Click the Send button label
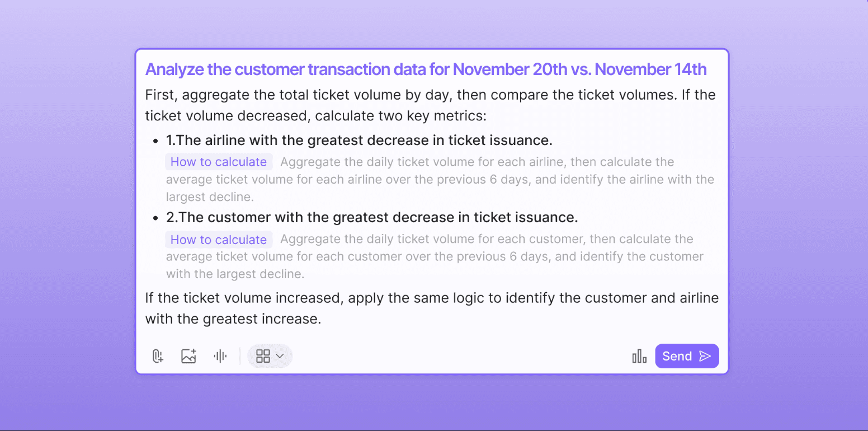The width and height of the screenshot is (868, 431). tap(677, 357)
